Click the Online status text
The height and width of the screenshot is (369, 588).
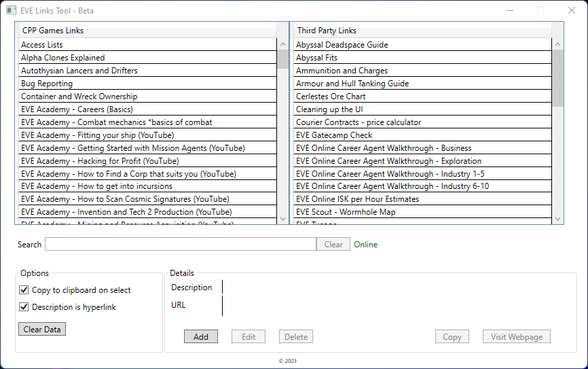365,245
